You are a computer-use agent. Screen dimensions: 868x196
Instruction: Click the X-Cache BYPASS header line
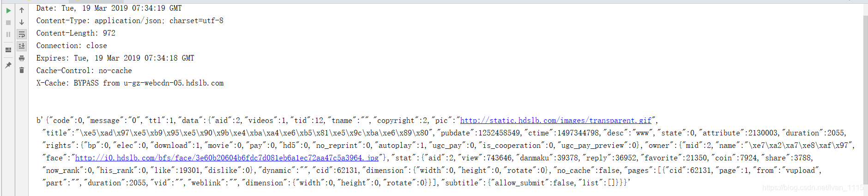point(130,83)
